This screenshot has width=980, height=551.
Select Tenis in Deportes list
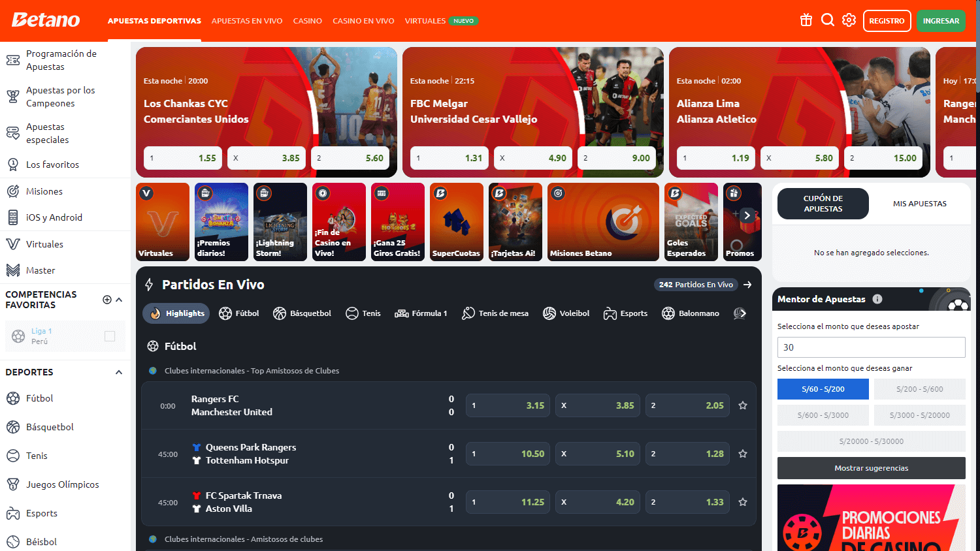[65, 456]
